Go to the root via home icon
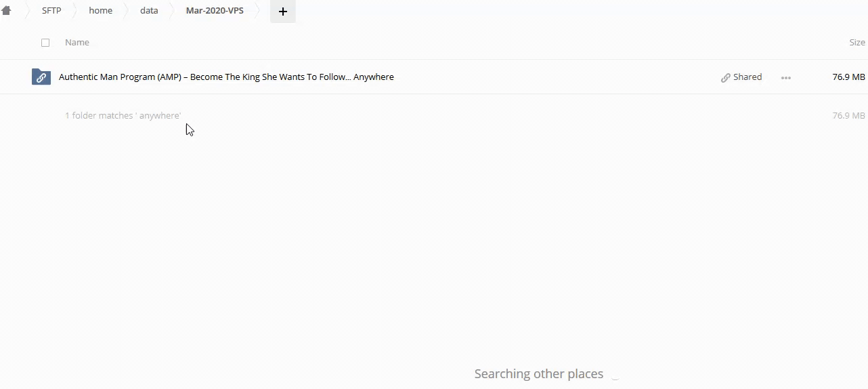The width and height of the screenshot is (868, 389). point(6,11)
